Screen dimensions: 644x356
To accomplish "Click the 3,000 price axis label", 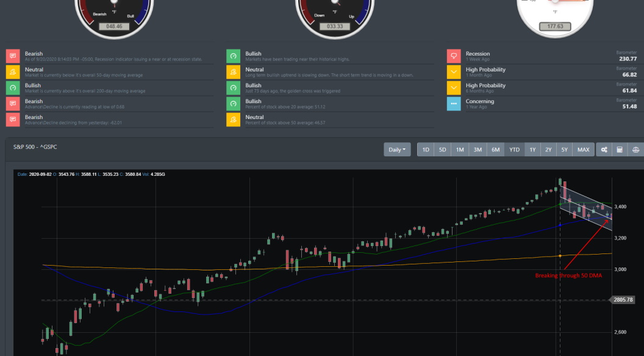I will (620, 269).
